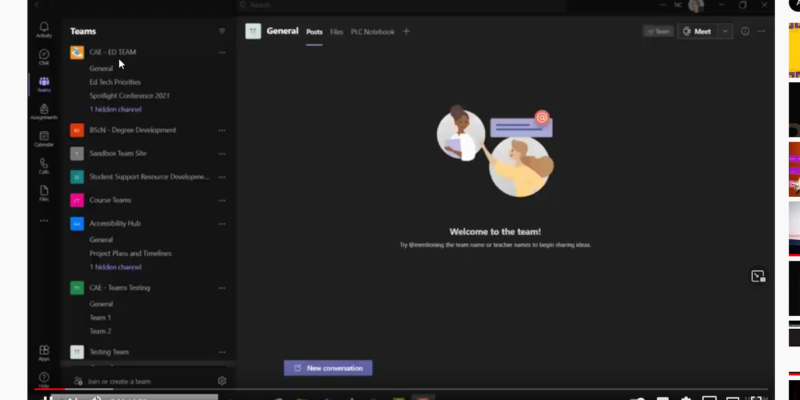
Task: Click the Team button in header
Action: pyautogui.click(x=658, y=31)
